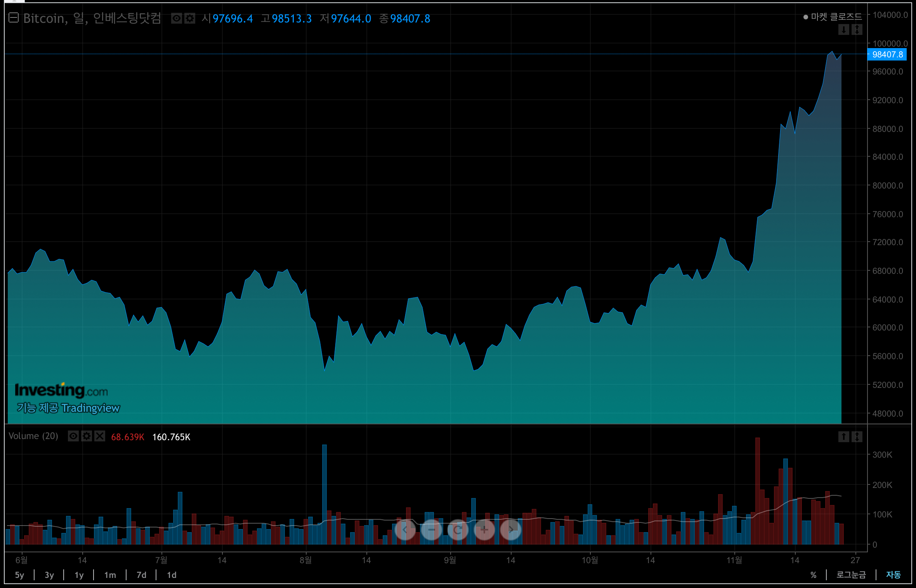Screen dimensions: 916x588
Task: Click the 98407.8 current price label
Action: click(x=887, y=54)
